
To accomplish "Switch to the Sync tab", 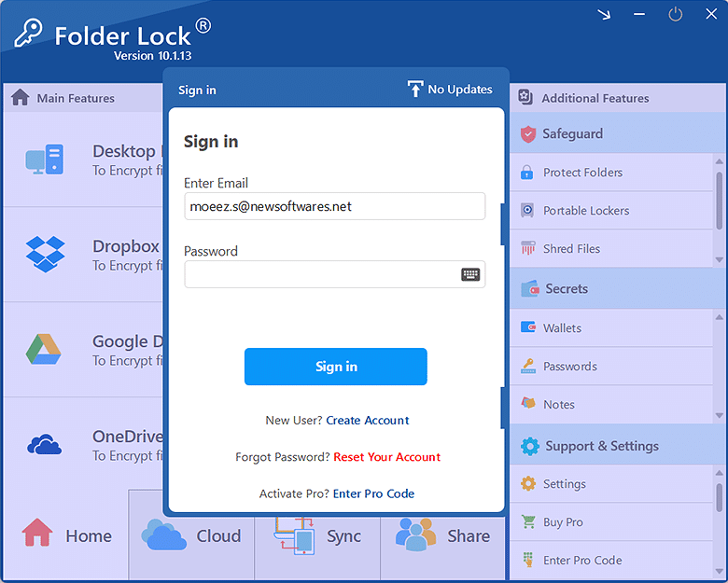I will [317, 535].
